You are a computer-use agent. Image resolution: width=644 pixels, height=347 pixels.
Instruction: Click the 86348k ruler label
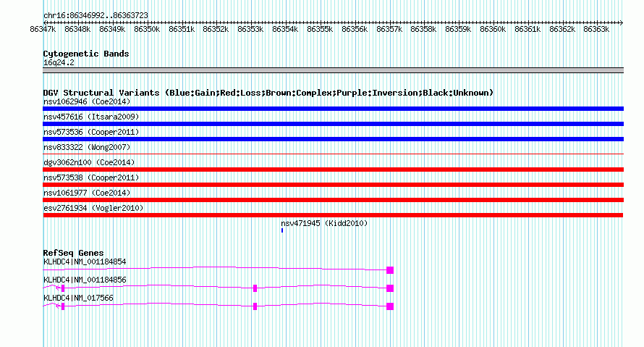77,30
